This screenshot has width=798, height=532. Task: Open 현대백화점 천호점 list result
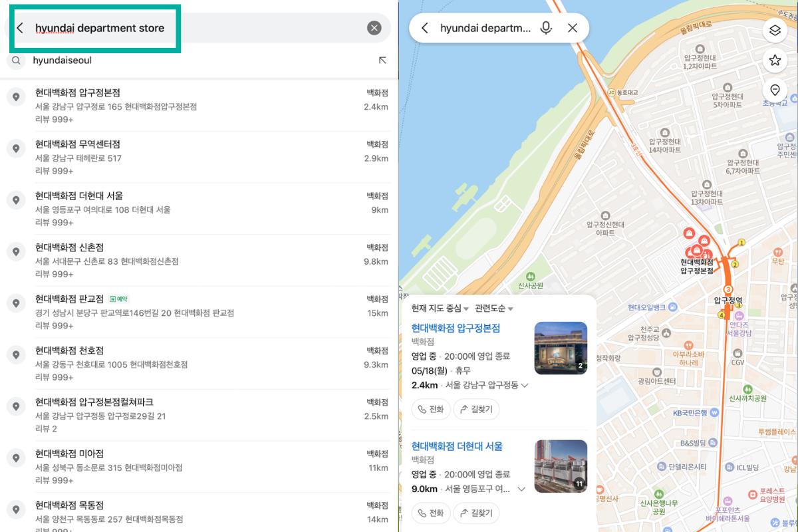[x=198, y=364]
